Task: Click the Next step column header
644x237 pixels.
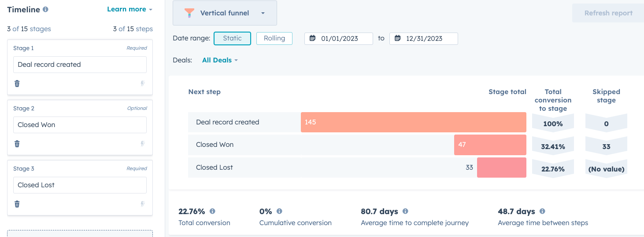Action: 204,92
